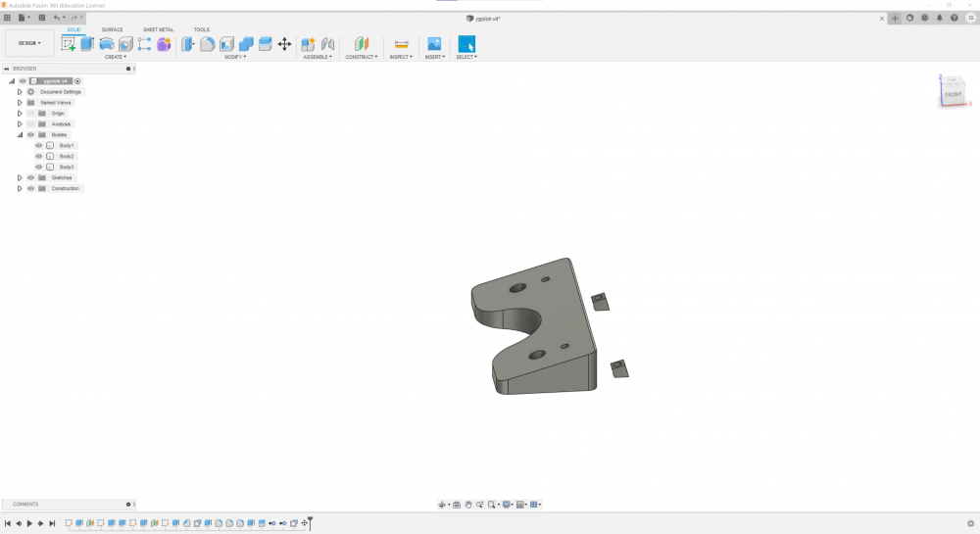Open the Offset Plane construct tool
980x534 pixels.
[x=362, y=44]
